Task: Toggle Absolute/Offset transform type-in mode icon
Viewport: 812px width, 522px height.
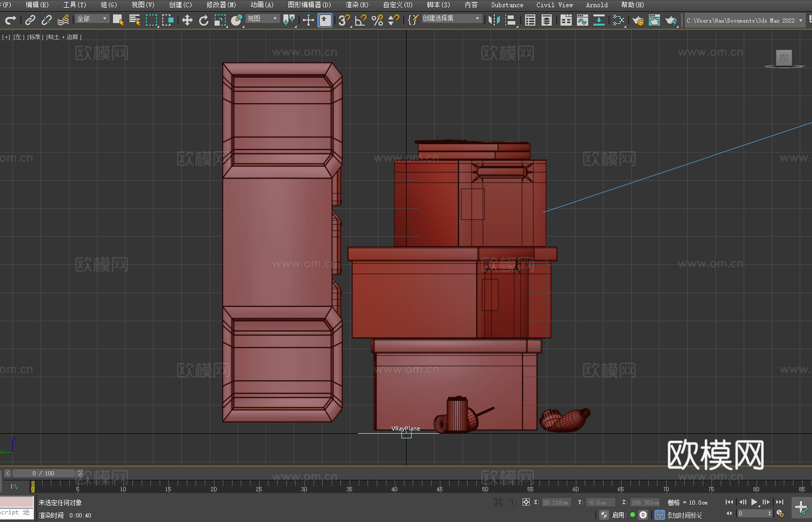Action: point(526,502)
